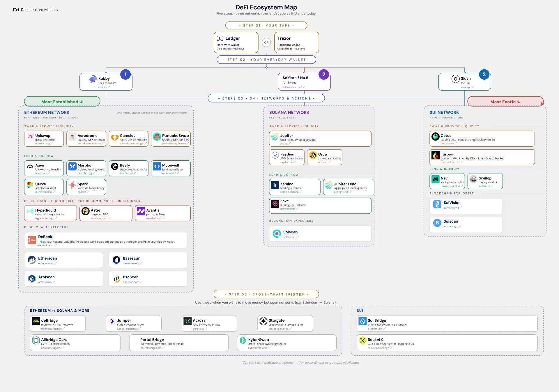Click the SOLANA NETWORK heading
Screen dimensions: 559x392
[x=289, y=112]
